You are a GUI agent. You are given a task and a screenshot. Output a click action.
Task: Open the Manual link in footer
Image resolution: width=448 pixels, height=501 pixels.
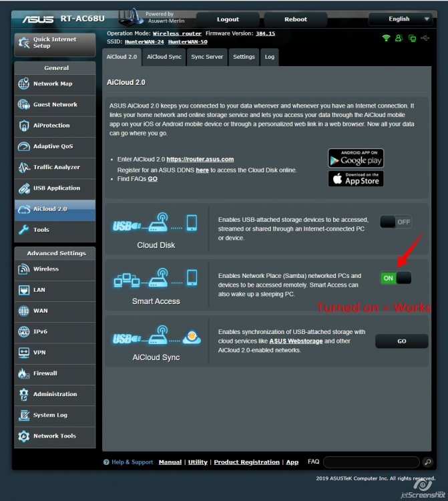[x=170, y=462]
